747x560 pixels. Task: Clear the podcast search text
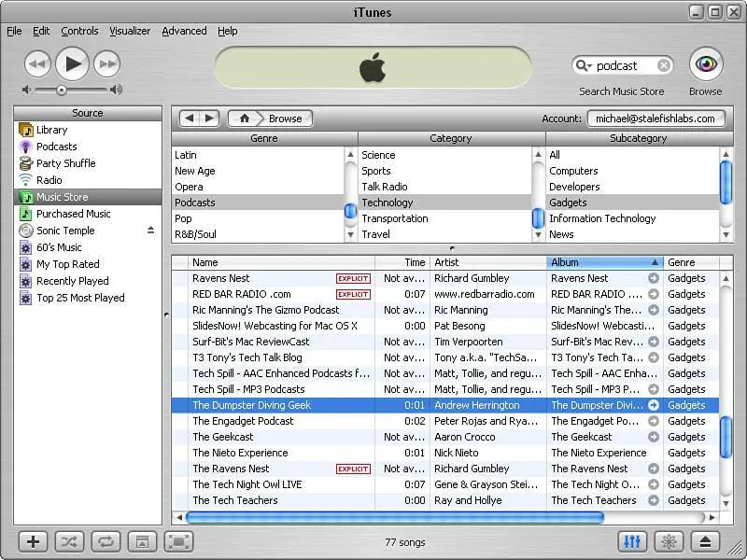663,65
